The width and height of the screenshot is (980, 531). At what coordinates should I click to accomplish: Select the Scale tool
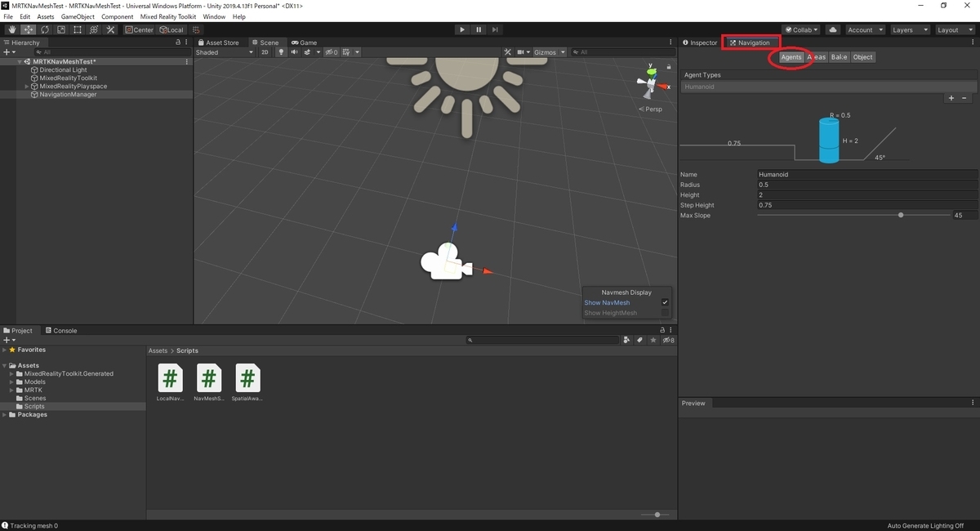point(61,29)
